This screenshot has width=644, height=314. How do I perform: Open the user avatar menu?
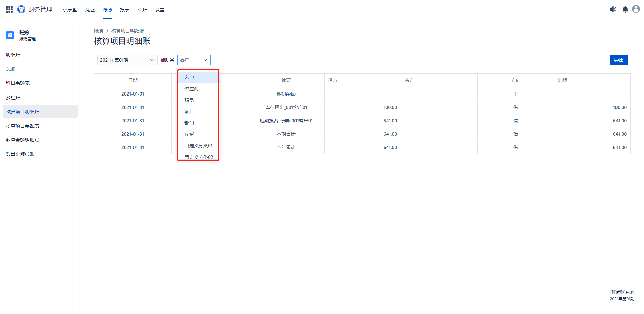(636, 9)
